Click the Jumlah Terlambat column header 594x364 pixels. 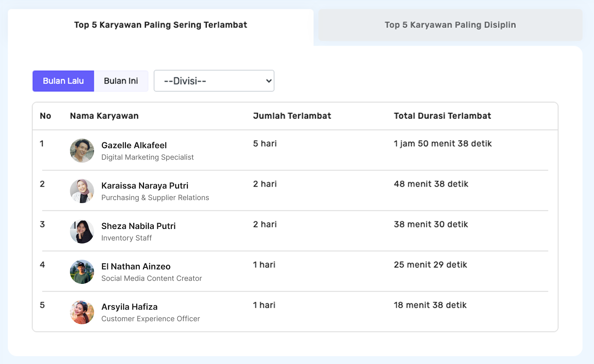pyautogui.click(x=292, y=116)
